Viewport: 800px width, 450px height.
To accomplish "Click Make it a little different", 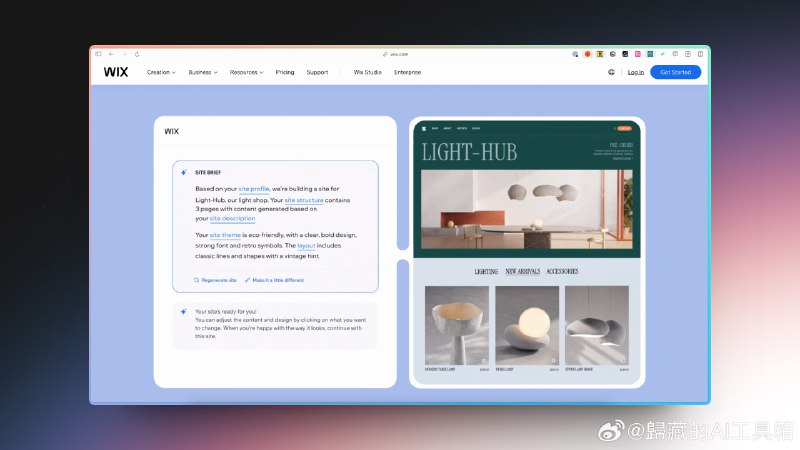I will click(x=274, y=280).
